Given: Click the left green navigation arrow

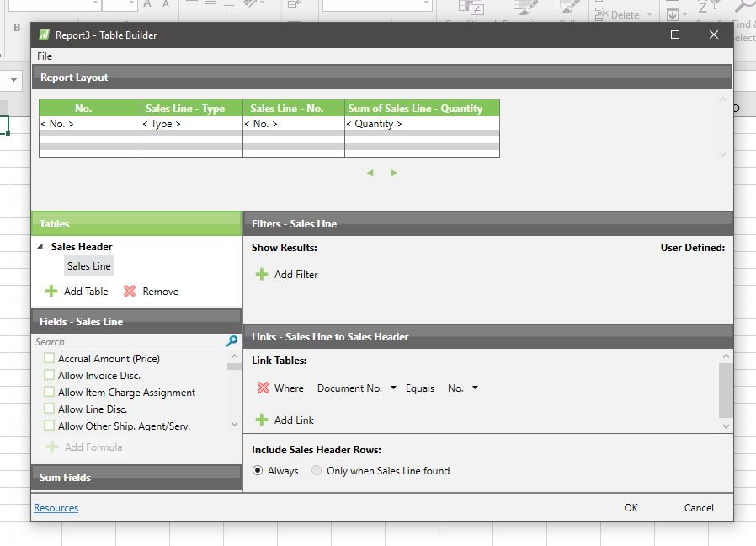Looking at the screenshot, I should coord(370,172).
